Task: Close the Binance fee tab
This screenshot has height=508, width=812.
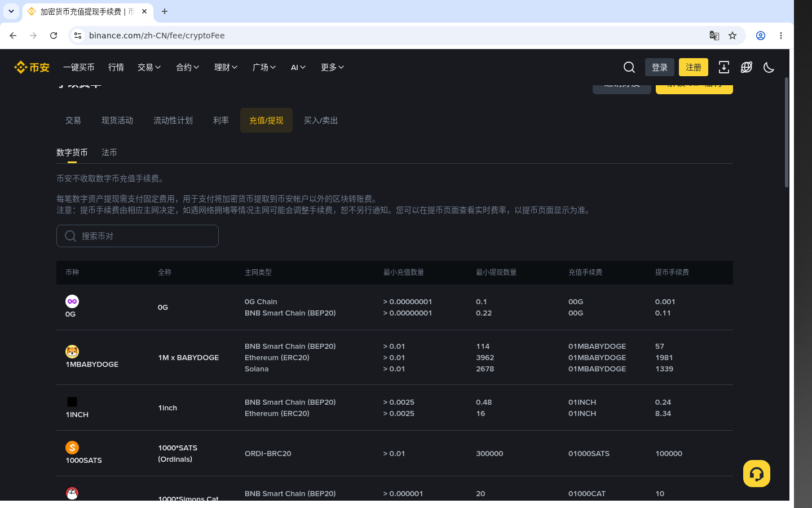Action: pyautogui.click(x=144, y=11)
